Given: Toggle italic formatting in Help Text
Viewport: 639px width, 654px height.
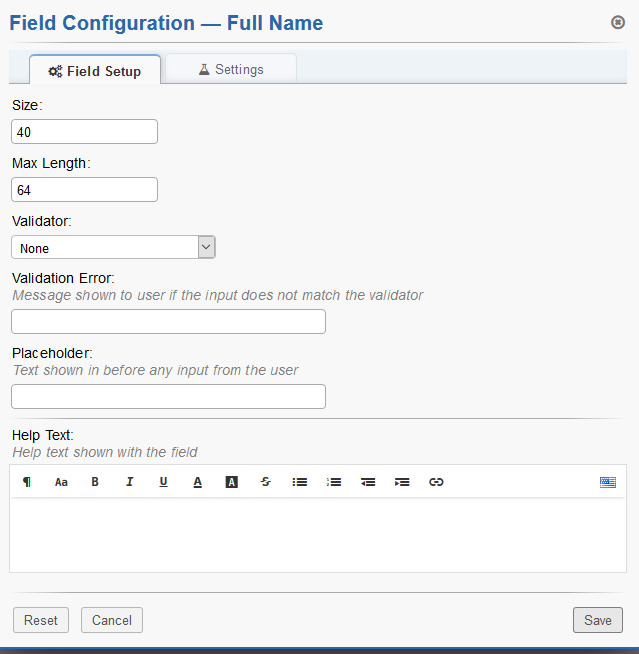Looking at the screenshot, I should [129, 482].
